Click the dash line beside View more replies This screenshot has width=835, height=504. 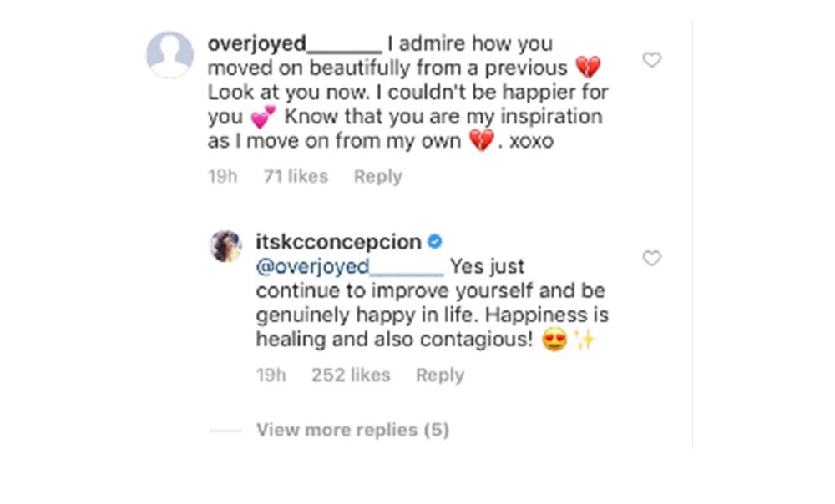(x=225, y=431)
